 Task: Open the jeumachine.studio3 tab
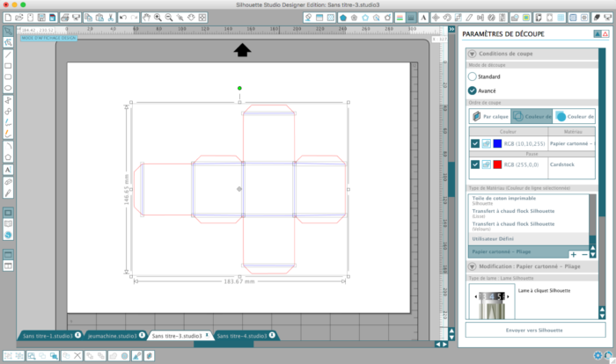point(112,336)
